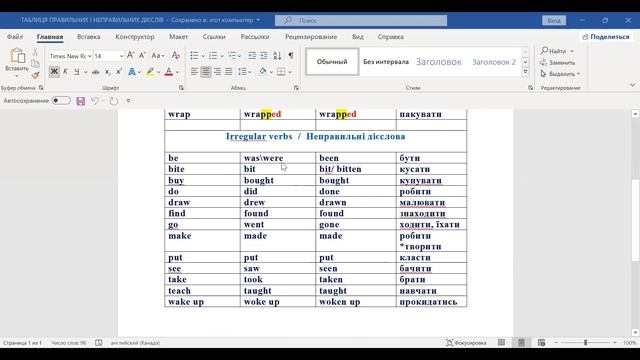Switch to Read Mode view icon
Image resolution: width=640 pixels, height=360 pixels.
501,343
